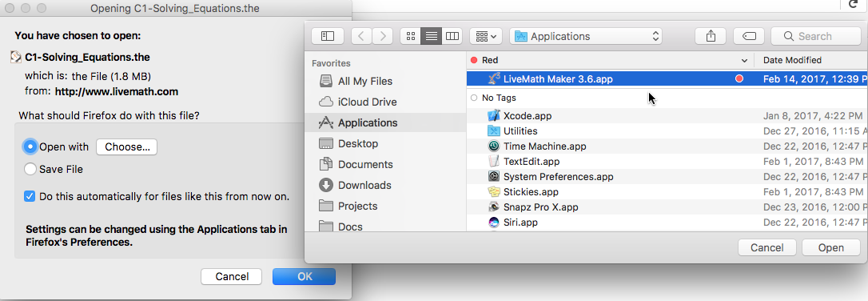Toggle the sidebar visibility button

tap(328, 36)
